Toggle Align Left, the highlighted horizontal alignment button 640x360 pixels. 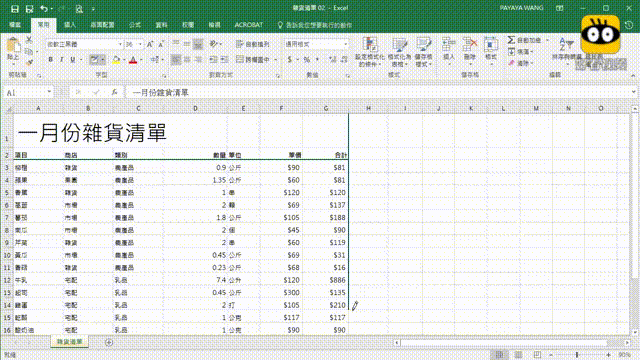pos(176,60)
